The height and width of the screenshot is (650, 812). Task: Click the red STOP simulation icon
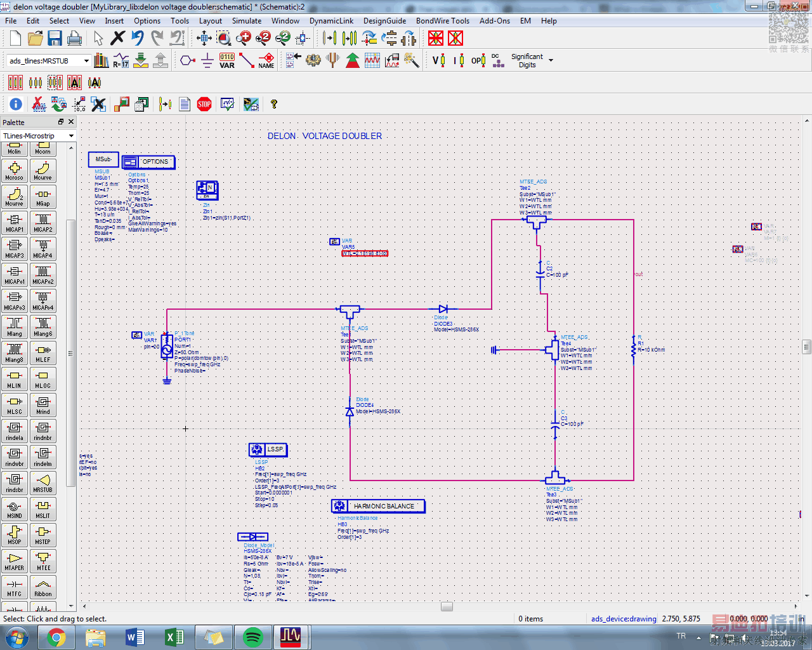[x=204, y=104]
